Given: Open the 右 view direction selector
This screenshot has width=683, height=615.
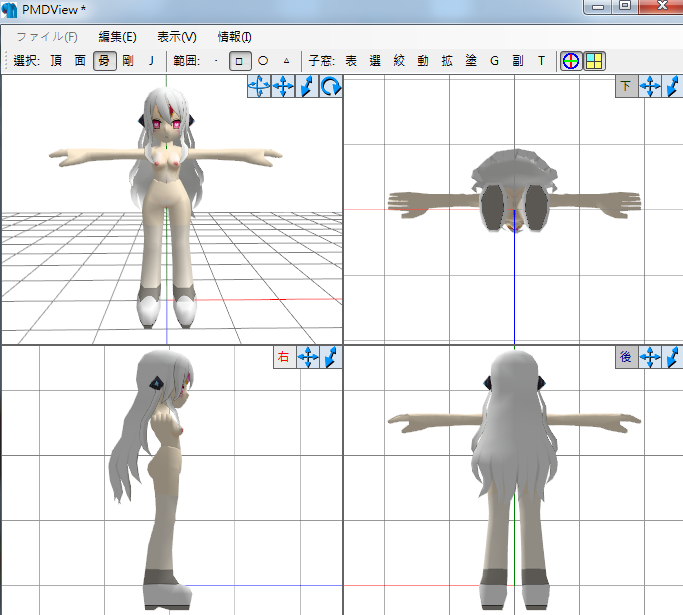Looking at the screenshot, I should pyautogui.click(x=284, y=357).
